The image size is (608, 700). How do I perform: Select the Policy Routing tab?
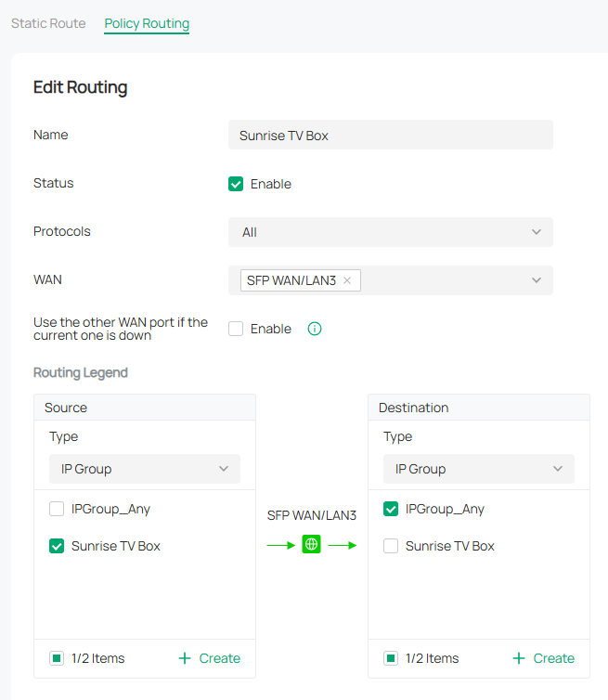[x=147, y=23]
